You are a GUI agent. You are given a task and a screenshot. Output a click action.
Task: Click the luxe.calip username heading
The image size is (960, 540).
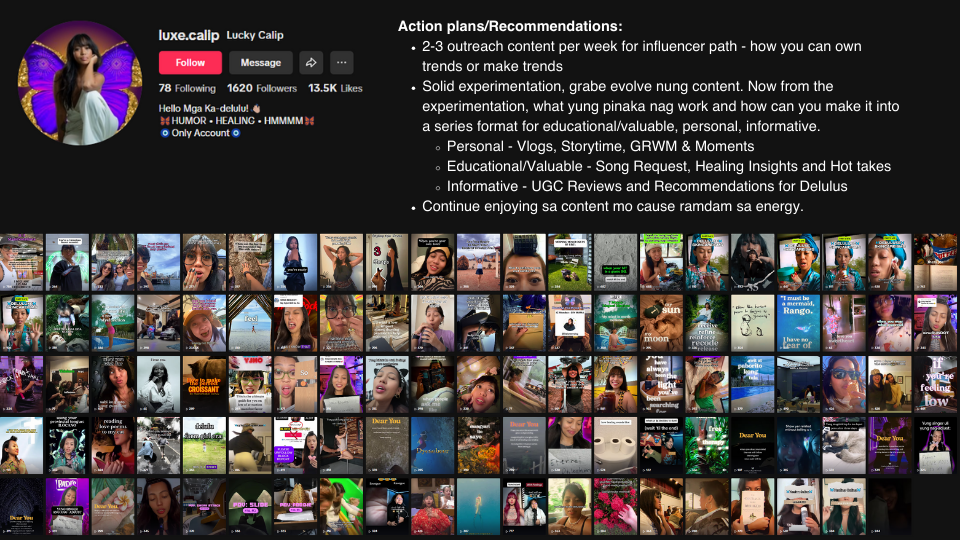click(x=189, y=35)
